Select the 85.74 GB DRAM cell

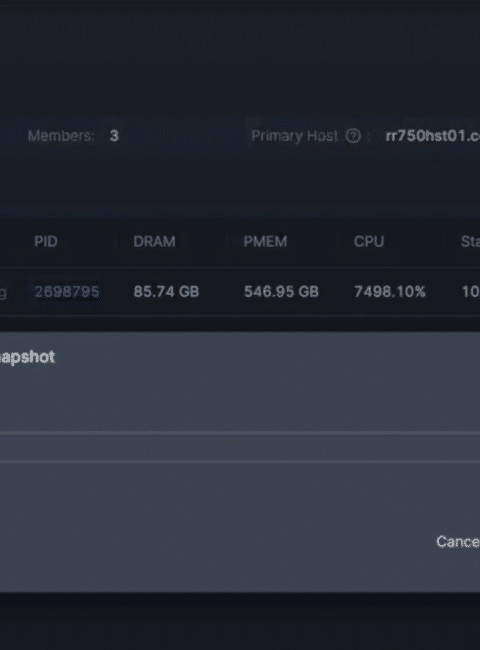point(166,292)
